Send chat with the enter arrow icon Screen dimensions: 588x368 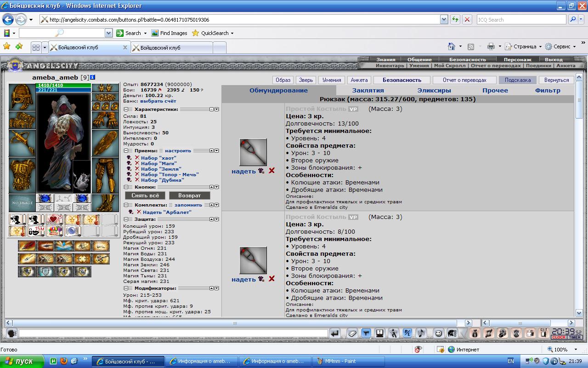pos(335,333)
